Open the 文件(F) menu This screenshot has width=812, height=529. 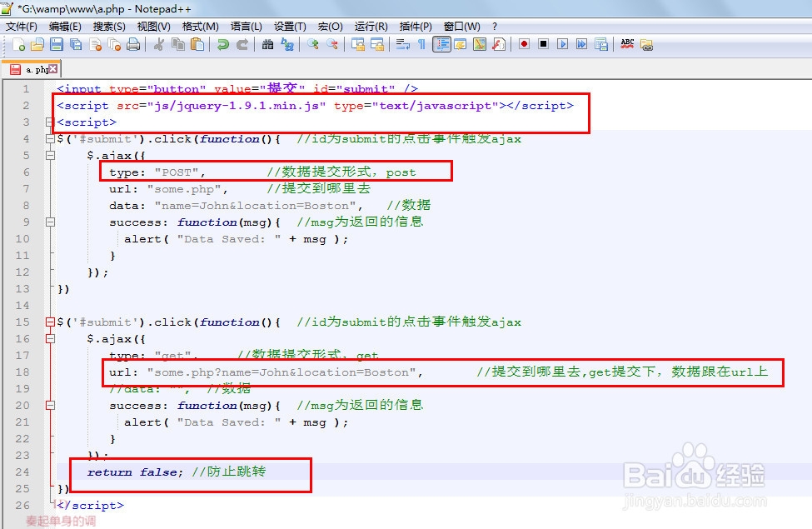pos(21,26)
